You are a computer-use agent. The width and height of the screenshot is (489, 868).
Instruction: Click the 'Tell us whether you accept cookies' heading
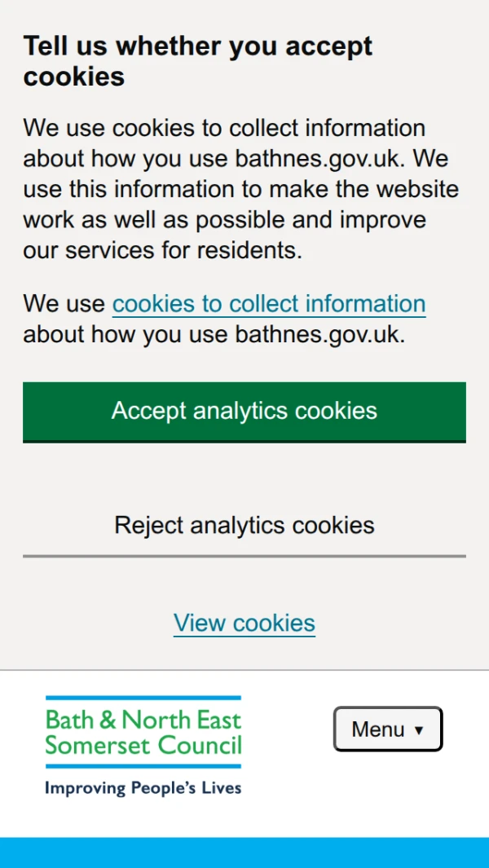(198, 61)
